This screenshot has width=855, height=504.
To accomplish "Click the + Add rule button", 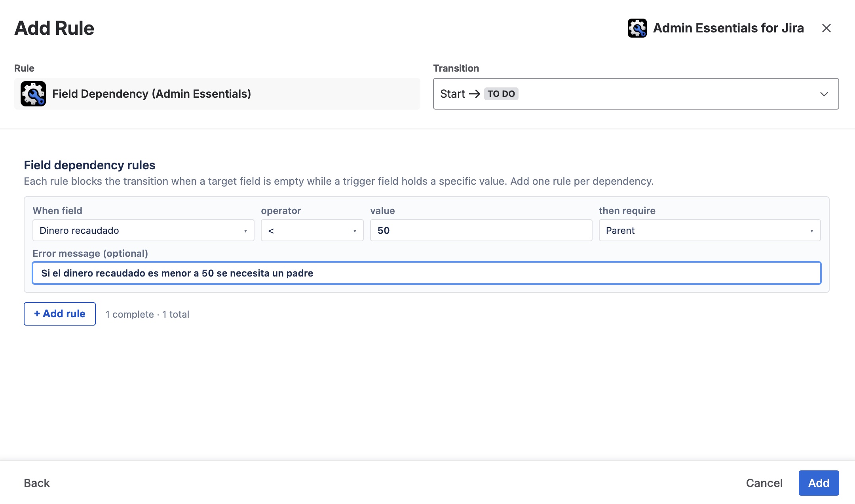I will [60, 314].
